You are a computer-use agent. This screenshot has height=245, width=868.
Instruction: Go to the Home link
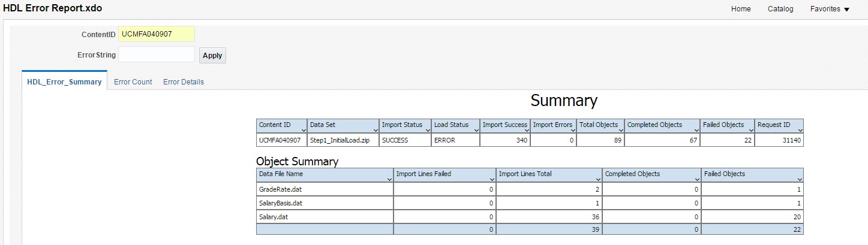pos(741,9)
